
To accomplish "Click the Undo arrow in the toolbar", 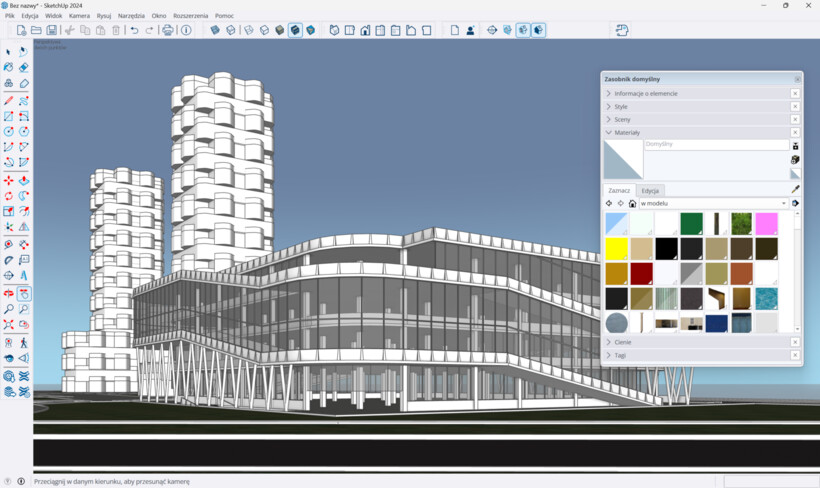I will (134, 30).
